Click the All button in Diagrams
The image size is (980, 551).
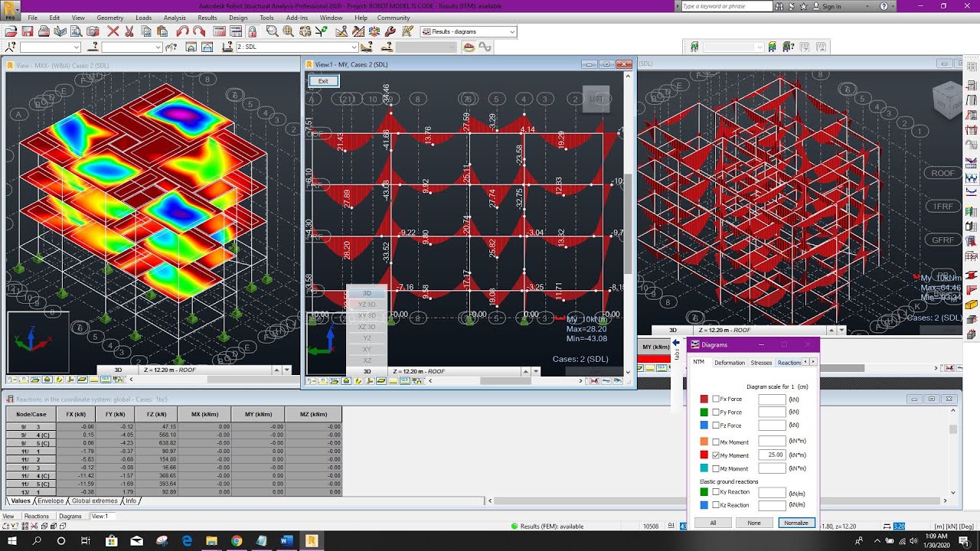pos(713,523)
